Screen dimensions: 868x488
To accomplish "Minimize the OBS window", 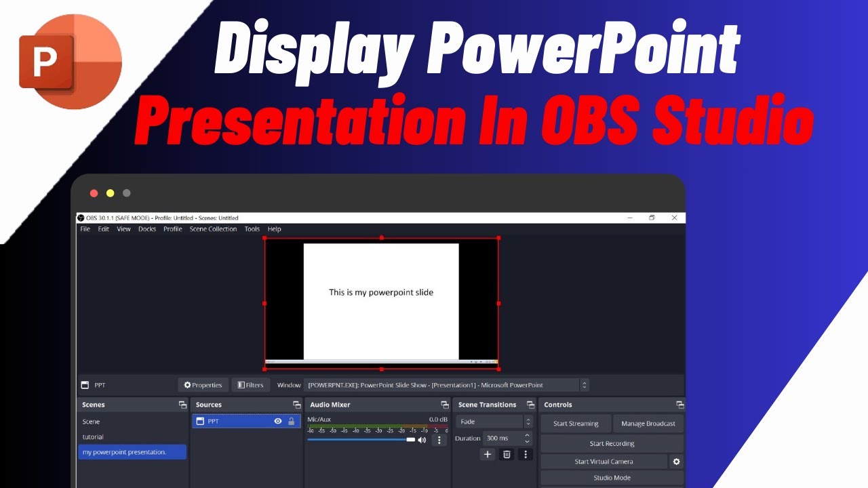I will point(630,218).
